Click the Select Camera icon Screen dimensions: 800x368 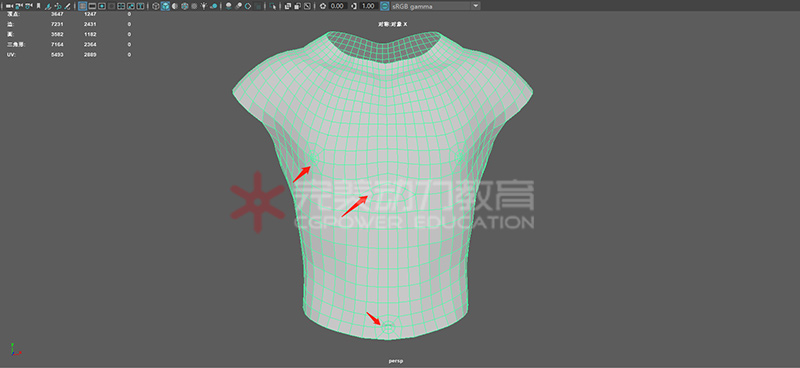(9, 6)
